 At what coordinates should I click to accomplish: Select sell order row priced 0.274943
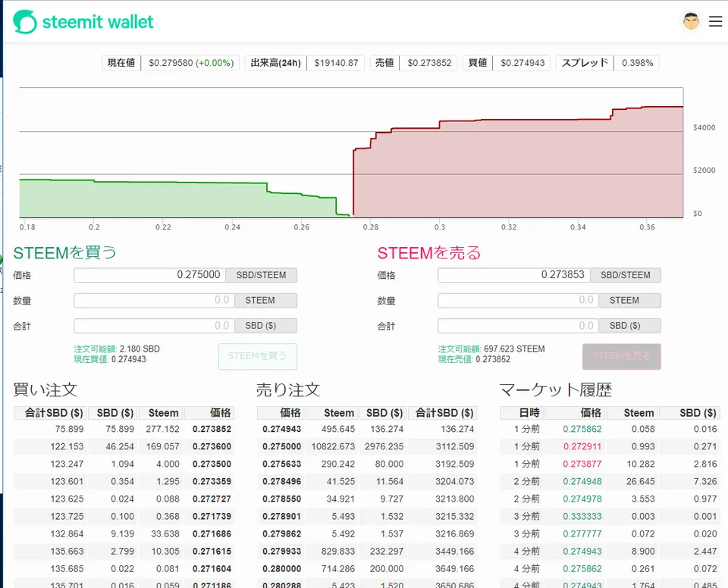pos(367,430)
